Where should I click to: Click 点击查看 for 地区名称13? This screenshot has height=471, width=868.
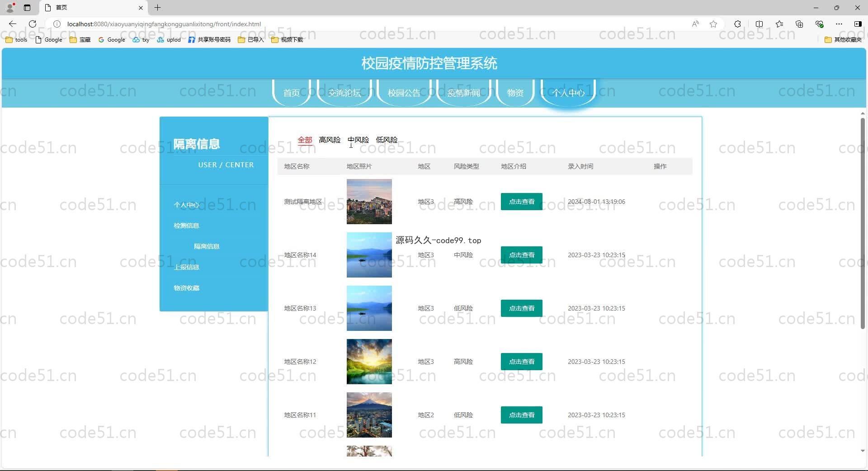[522, 308]
